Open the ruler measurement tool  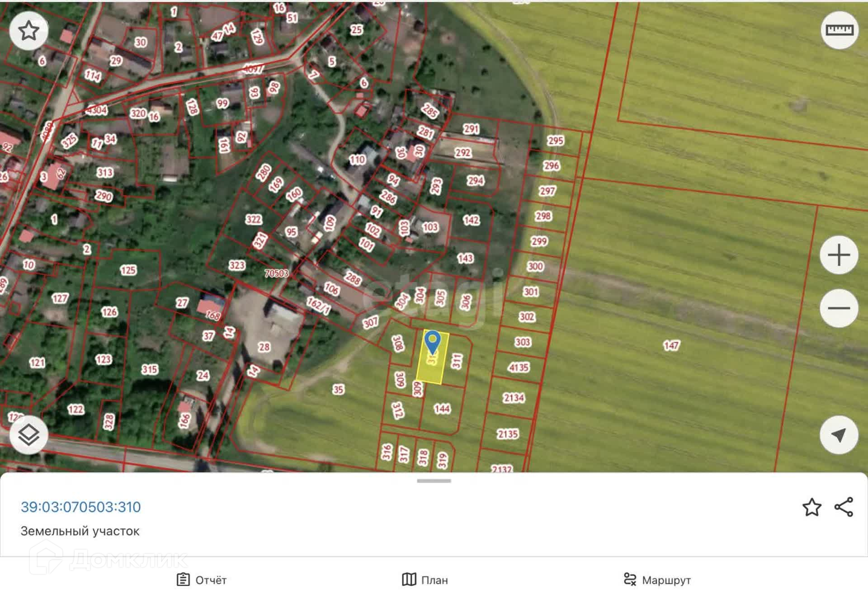coord(839,30)
